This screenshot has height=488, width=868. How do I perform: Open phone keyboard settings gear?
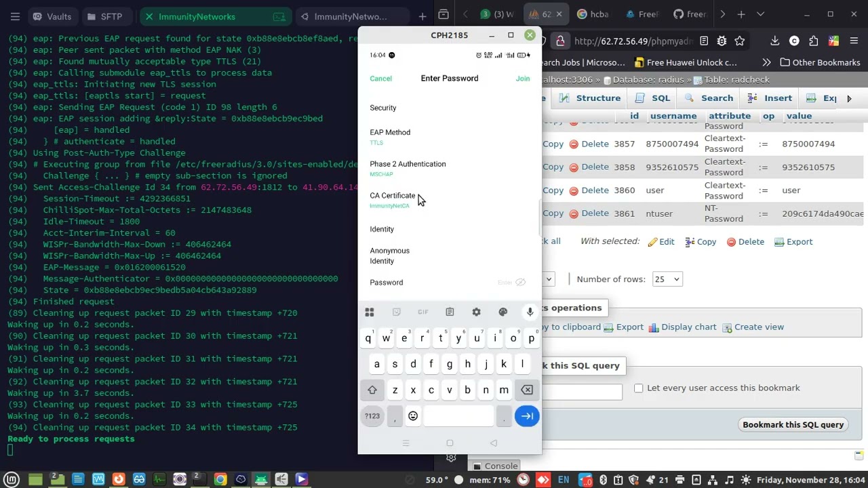click(x=476, y=312)
